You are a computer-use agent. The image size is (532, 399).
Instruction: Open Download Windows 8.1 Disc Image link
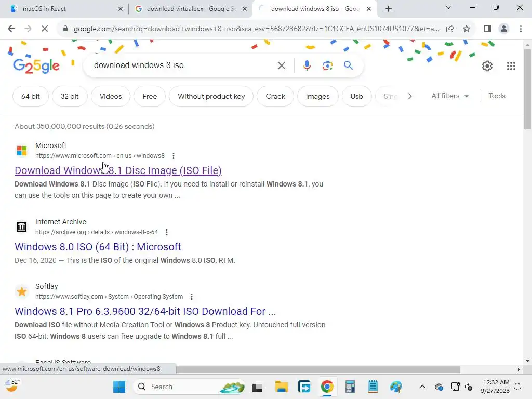pos(118,170)
